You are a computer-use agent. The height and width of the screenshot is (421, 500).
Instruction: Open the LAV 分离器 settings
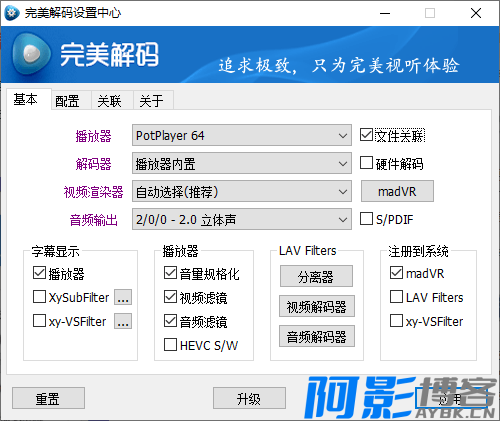tap(316, 276)
